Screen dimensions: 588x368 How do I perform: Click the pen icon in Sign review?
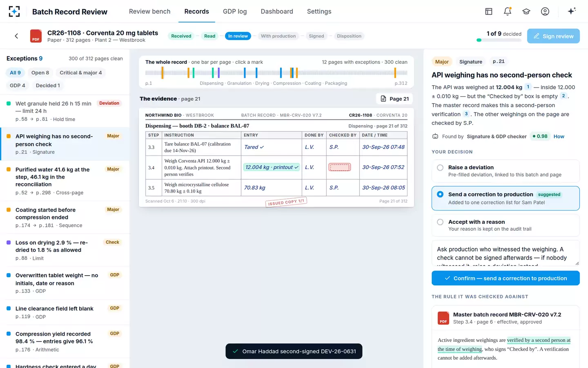537,36
